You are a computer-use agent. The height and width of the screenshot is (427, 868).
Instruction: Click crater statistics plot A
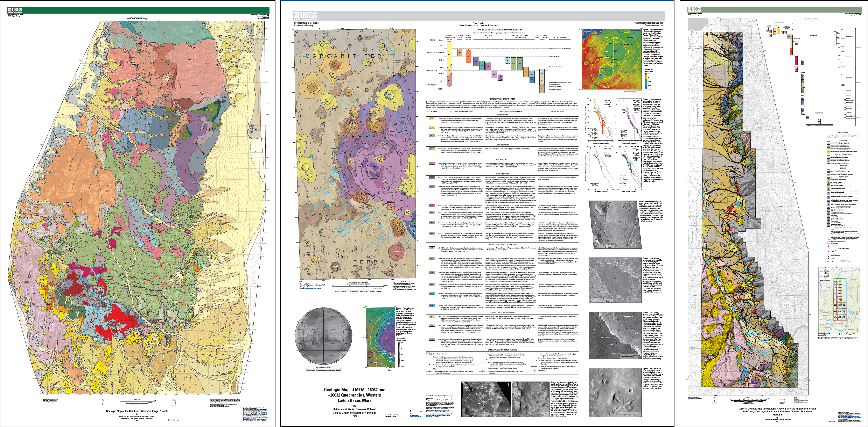click(601, 120)
